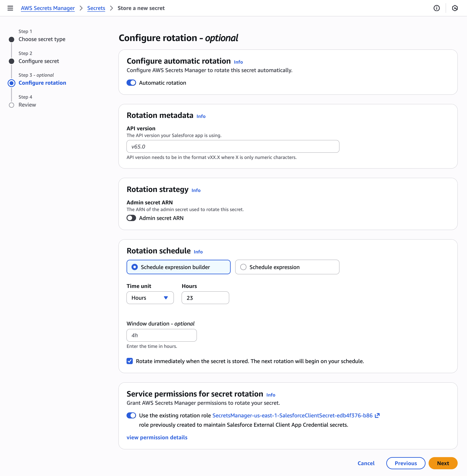Open the Time unit Hours dropdown
Image resolution: width=467 pixels, height=476 pixels.
150,298
